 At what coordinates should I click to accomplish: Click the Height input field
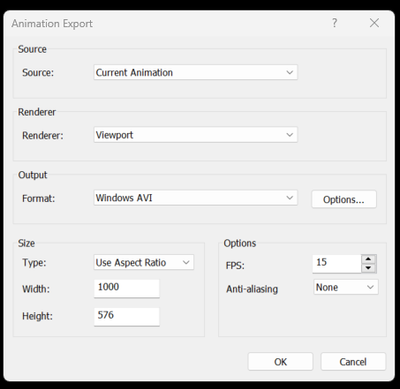(x=127, y=316)
